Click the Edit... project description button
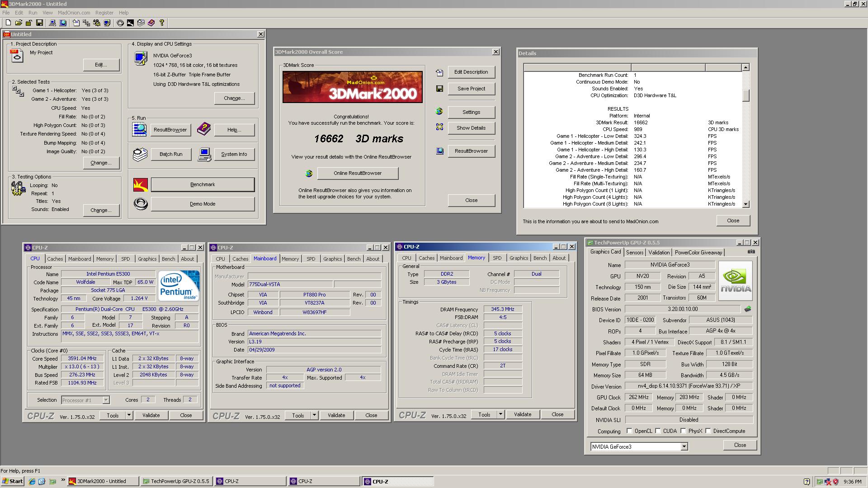Image resolution: width=868 pixels, height=488 pixels. pos(101,65)
